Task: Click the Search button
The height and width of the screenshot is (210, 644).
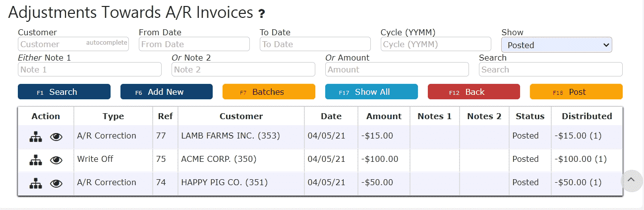Action: click(64, 92)
